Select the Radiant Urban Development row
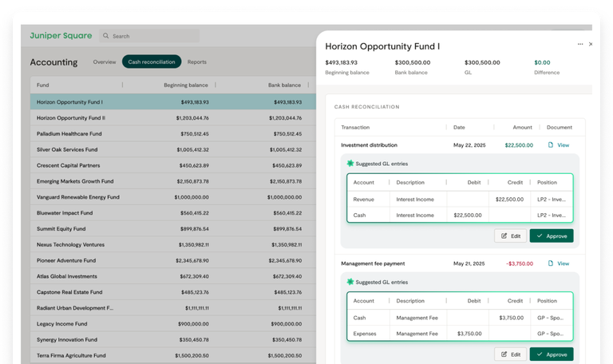This screenshot has width=613, height=364. coord(172,307)
